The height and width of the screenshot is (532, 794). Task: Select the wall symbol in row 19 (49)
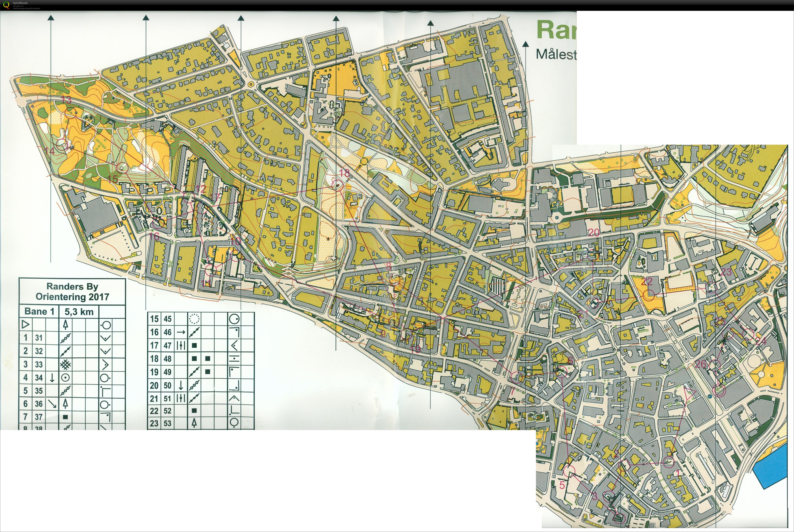click(194, 372)
